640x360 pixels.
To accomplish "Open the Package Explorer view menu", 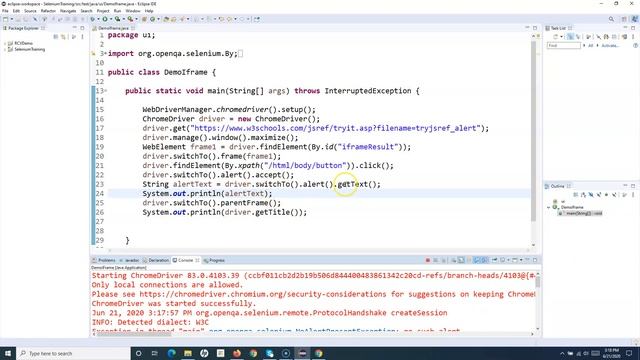I will pyautogui.click(x=82, y=37).
